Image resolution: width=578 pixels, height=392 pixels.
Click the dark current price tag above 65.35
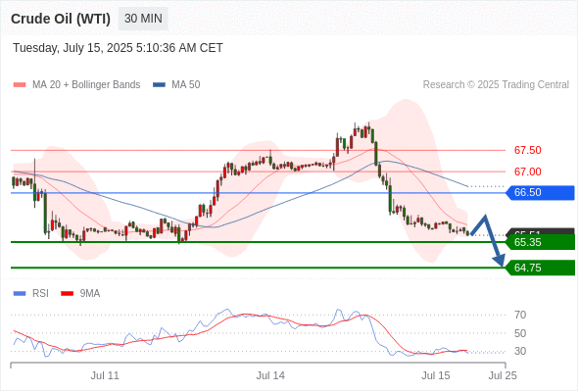pyautogui.click(x=541, y=232)
